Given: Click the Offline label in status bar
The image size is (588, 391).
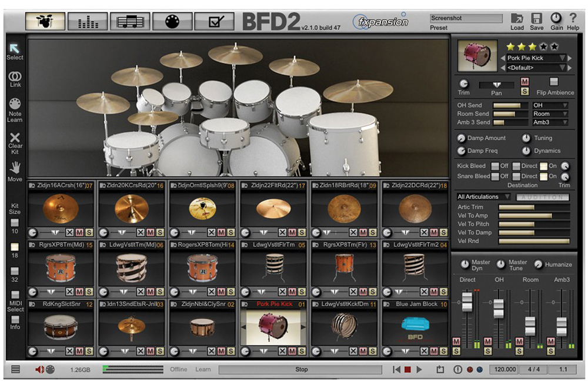Looking at the screenshot, I should coord(179,370).
